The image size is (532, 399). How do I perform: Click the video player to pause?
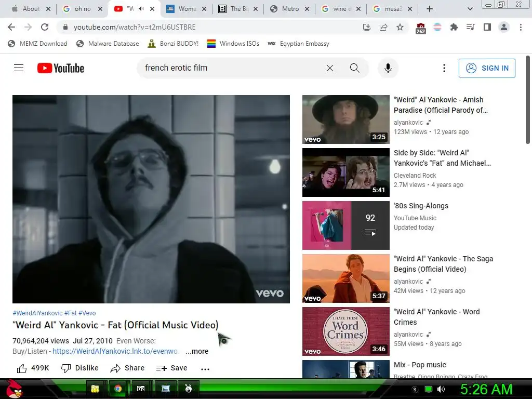tap(151, 199)
